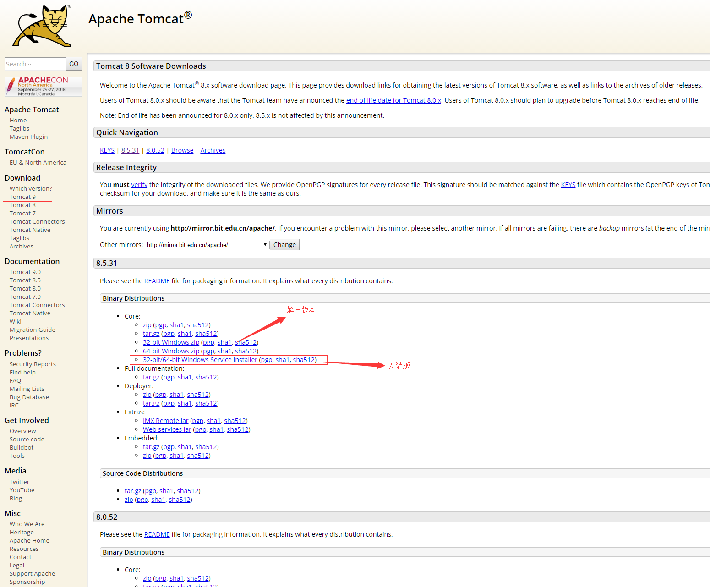Screen dimensions: 710x588
Task: Open EU & North America under TomcatCon
Action: coord(38,163)
